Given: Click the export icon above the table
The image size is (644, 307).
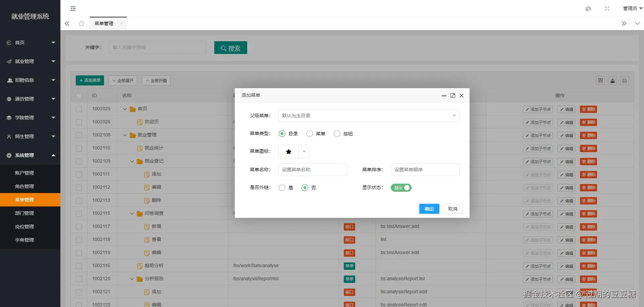Looking at the screenshot, I should [612, 81].
